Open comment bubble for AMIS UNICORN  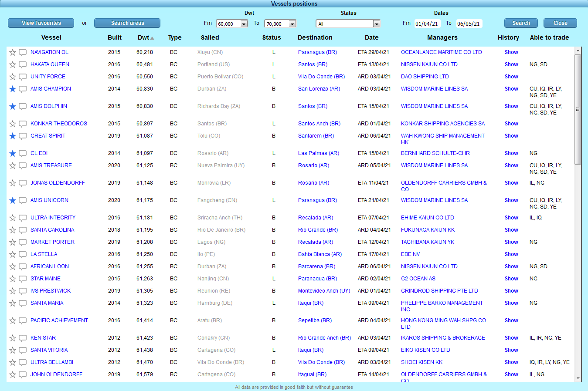click(23, 201)
